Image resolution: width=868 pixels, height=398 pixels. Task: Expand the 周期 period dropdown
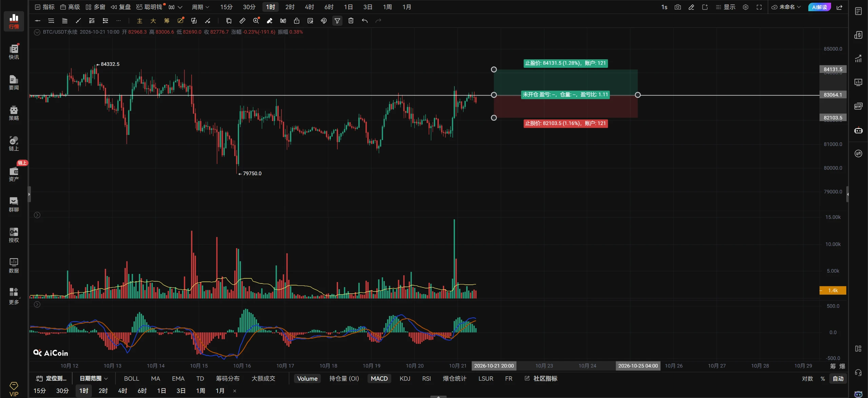(200, 7)
